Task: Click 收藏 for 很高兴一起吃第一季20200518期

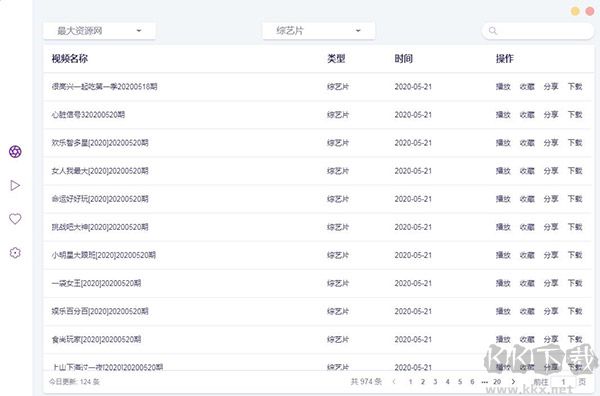Action: tap(527, 87)
